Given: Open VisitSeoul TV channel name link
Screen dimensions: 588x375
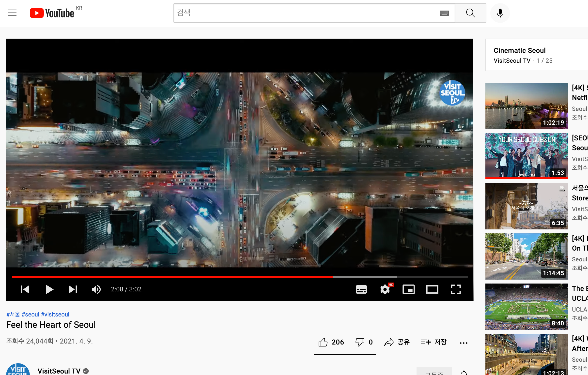Looking at the screenshot, I should tap(59, 371).
